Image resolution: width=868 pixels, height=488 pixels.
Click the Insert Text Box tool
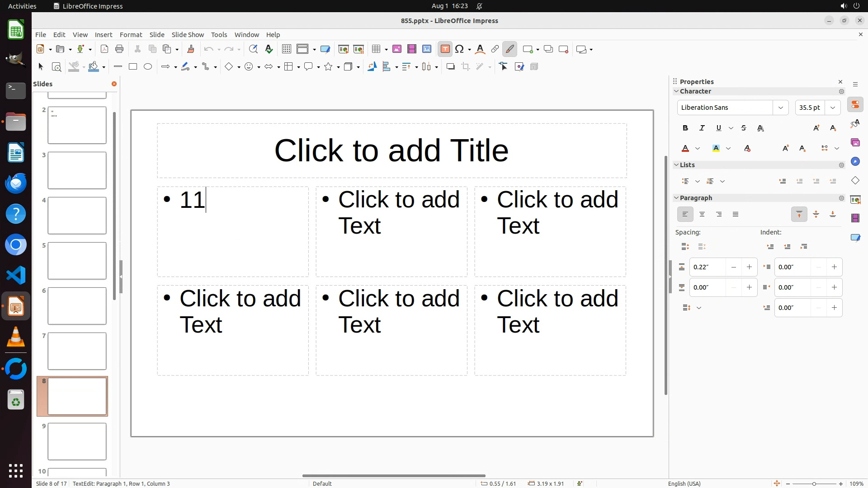445,49
